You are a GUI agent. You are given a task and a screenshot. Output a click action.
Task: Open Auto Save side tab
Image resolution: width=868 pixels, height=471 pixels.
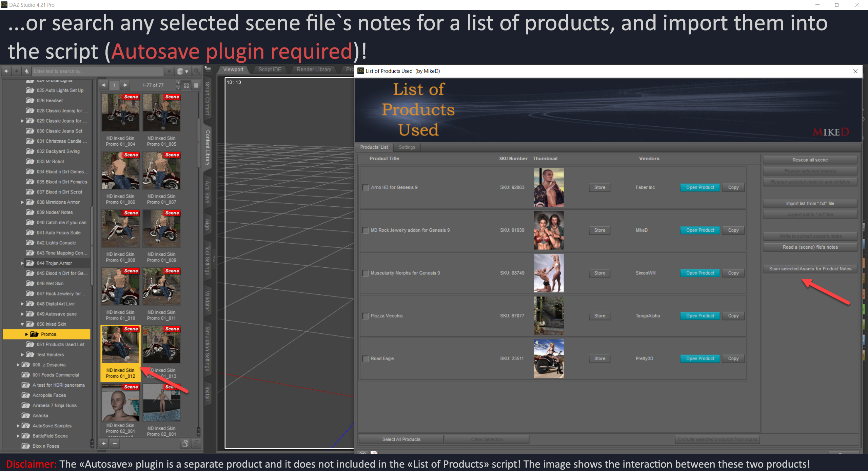[x=208, y=191]
